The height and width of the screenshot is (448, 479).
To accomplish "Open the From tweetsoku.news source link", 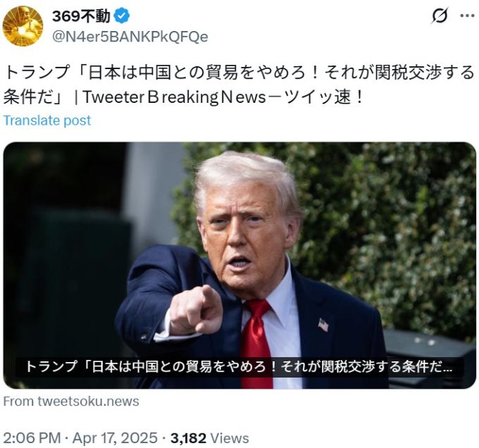I will pos(71,401).
